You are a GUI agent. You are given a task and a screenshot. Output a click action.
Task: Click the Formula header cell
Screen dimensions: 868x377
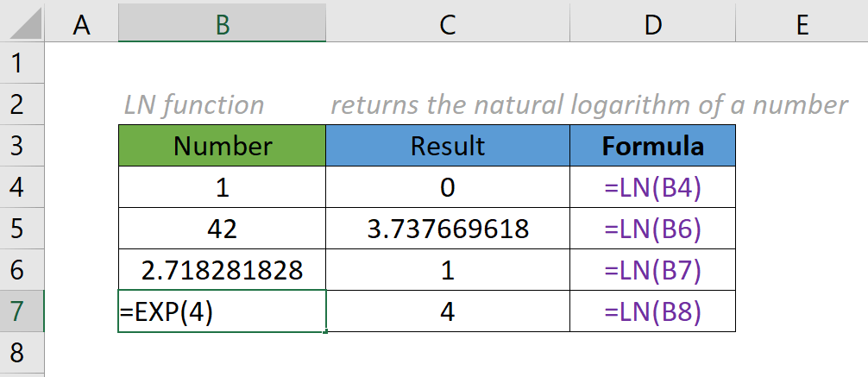(x=652, y=145)
